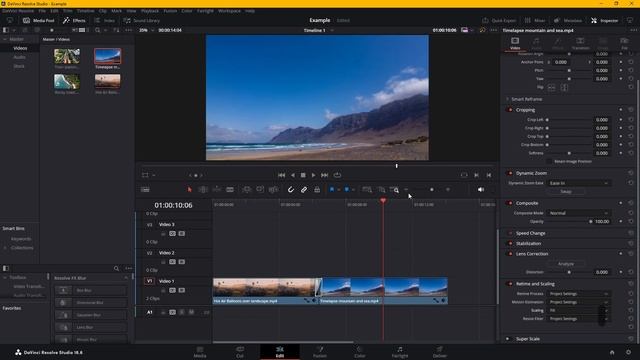
Task: Open Dynamic Zoom Ease dropdown
Action: 578,183
